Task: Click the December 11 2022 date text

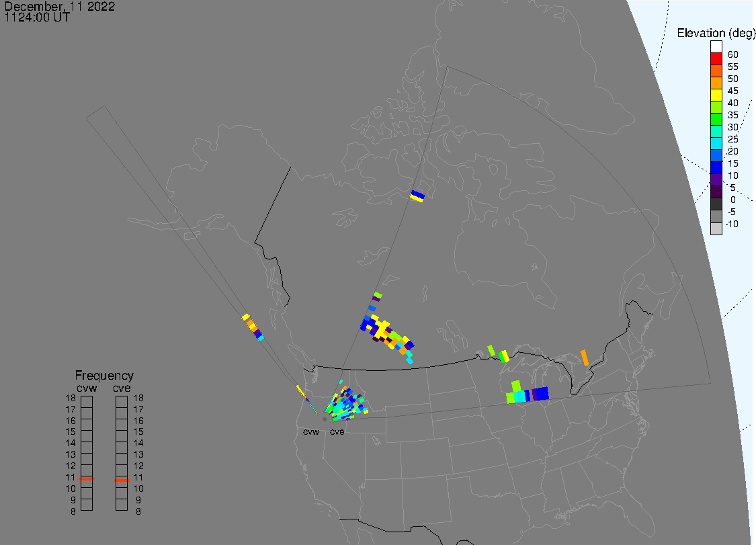Action: [x=59, y=7]
